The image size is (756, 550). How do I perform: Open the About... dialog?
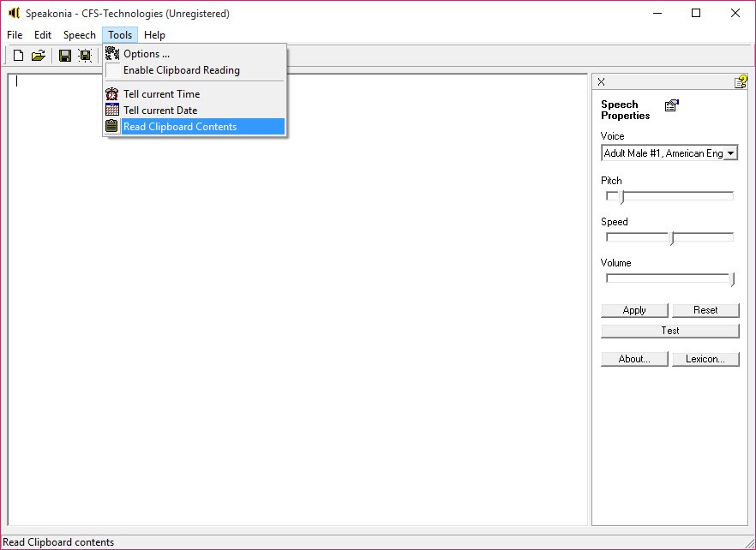click(634, 359)
